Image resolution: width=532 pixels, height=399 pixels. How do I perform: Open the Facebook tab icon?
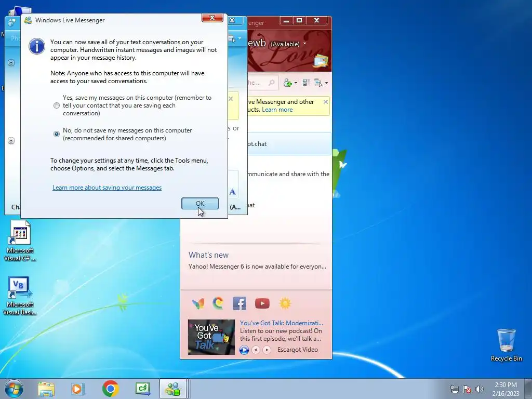click(240, 303)
